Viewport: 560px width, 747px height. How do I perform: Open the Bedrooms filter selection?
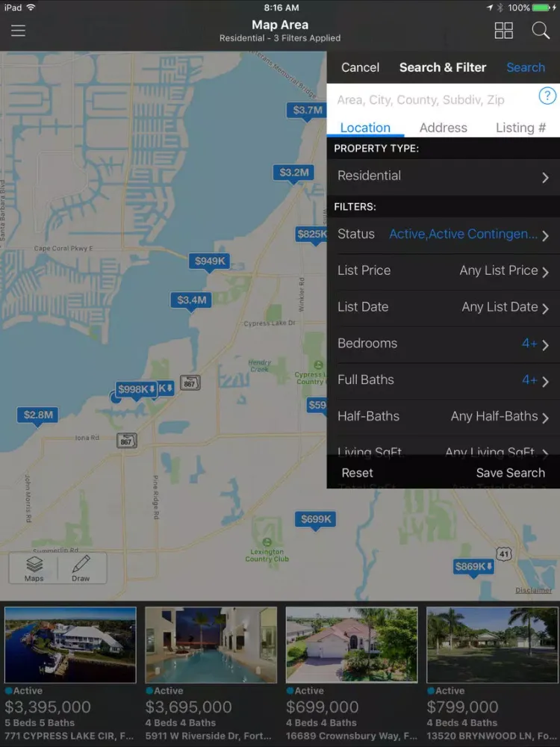[443, 344]
